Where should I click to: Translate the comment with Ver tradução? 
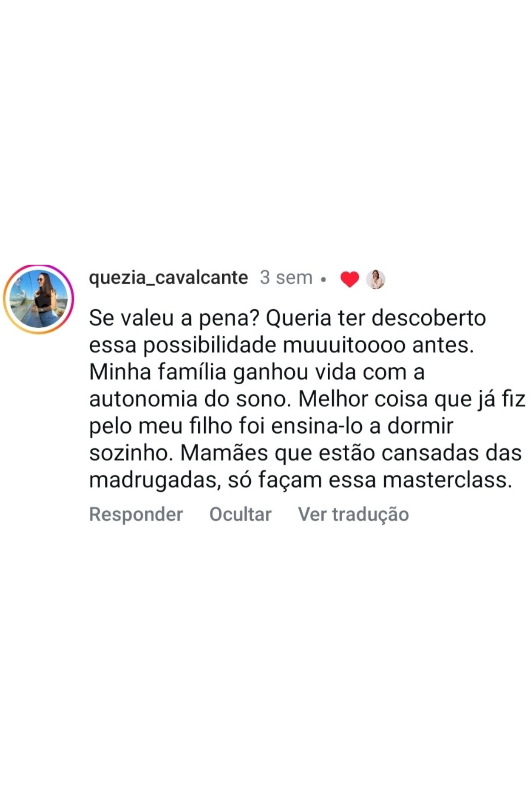point(353,514)
